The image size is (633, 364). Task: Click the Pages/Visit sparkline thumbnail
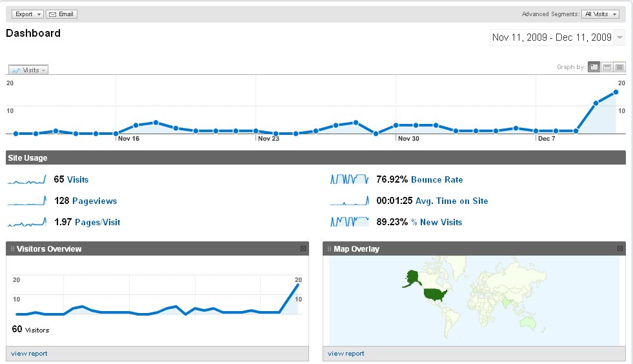tap(26, 222)
